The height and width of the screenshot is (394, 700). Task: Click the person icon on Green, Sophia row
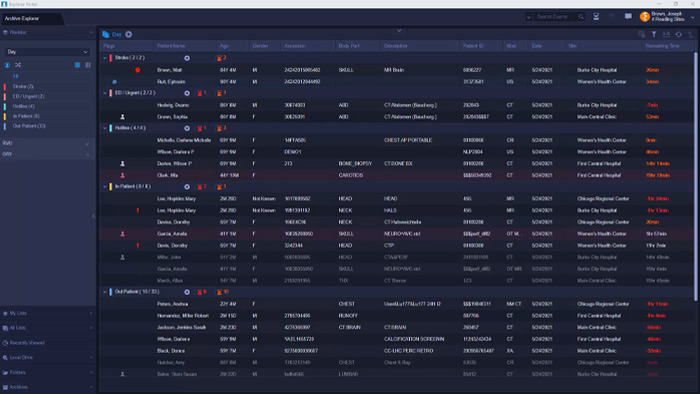pos(122,117)
